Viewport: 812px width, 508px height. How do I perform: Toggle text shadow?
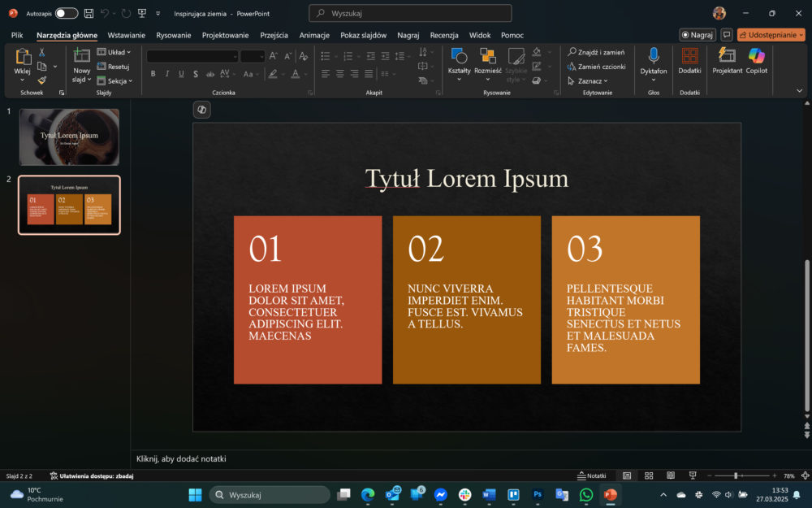196,74
